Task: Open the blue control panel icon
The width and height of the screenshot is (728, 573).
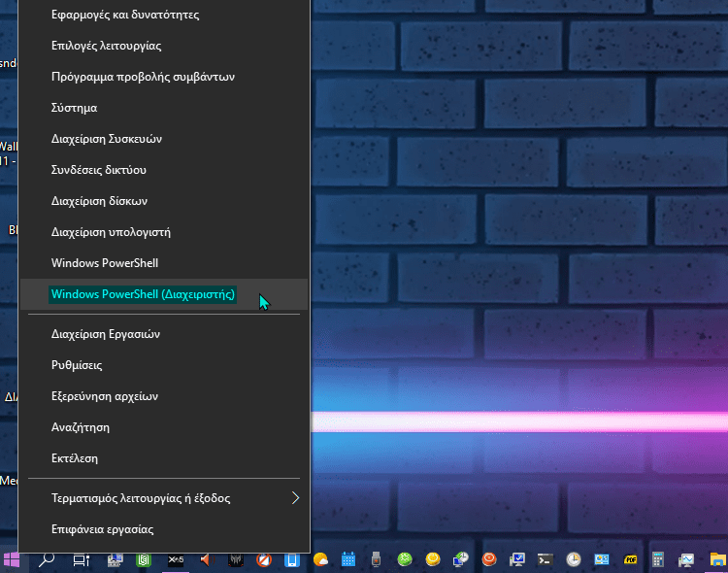Action: pos(602,559)
